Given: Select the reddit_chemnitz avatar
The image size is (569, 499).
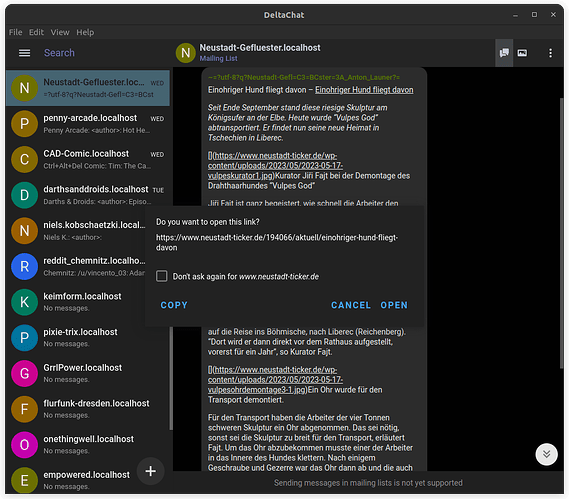Looking at the screenshot, I should (24, 266).
